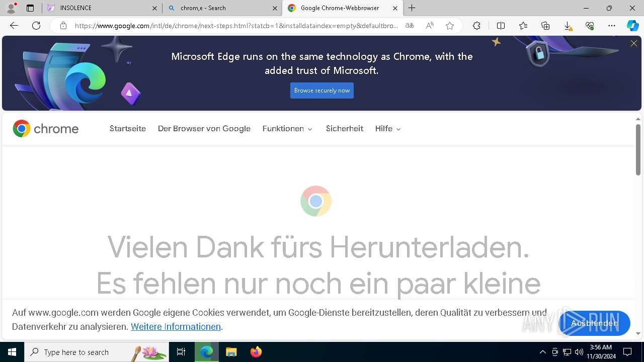Click the translate page icon
Viewport: 644px width, 362px height.
coord(410,26)
